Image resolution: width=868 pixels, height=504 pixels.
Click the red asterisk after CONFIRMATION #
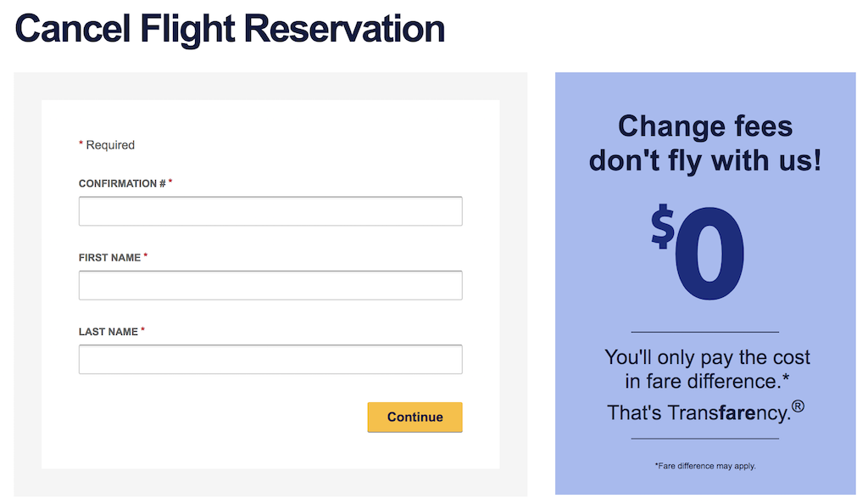[170, 182]
